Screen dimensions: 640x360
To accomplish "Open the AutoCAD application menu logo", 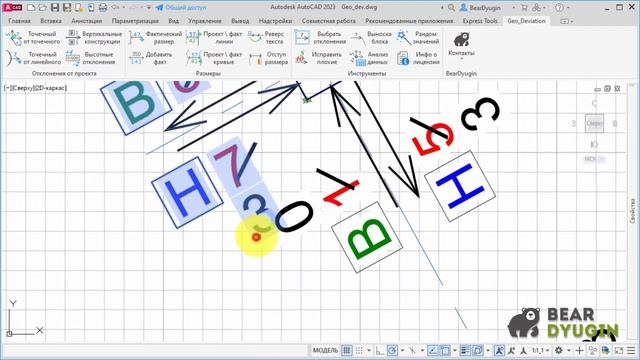I will 12,7.
